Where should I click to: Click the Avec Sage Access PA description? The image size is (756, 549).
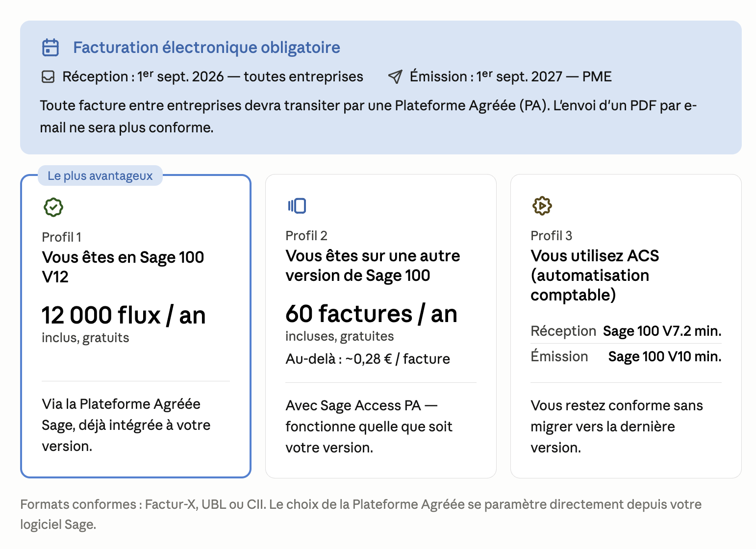coord(369,426)
